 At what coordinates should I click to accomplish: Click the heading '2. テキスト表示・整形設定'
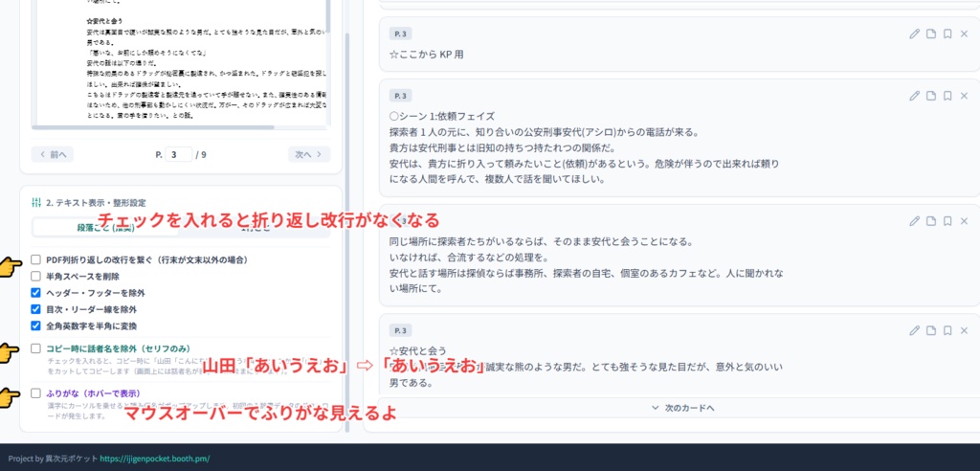pos(97,203)
